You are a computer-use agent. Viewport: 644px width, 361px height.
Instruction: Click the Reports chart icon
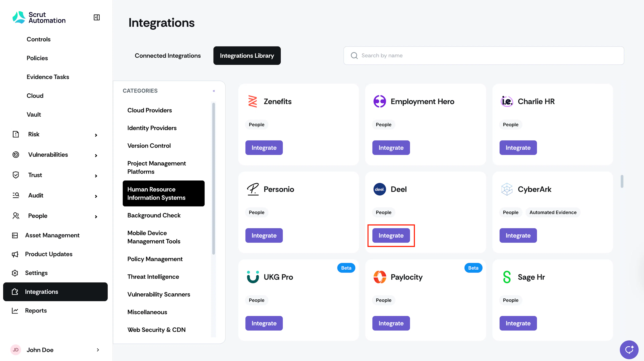(x=15, y=311)
